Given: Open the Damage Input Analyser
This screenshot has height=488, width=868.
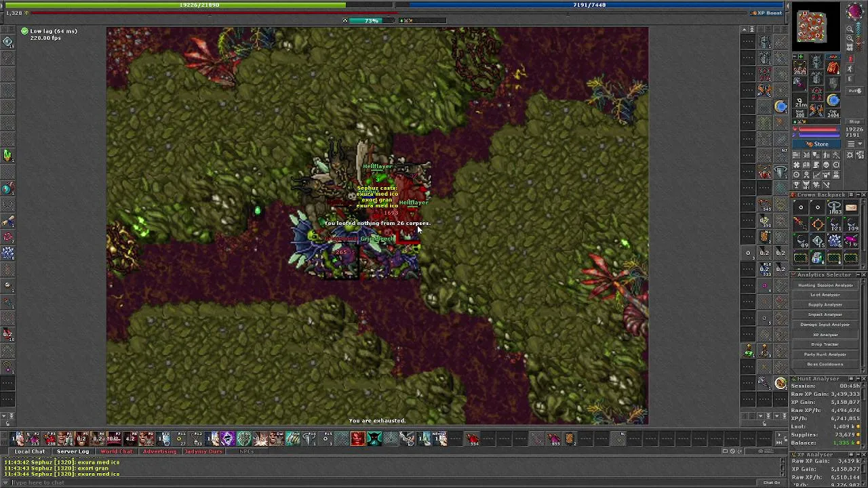Looking at the screenshot, I should pyautogui.click(x=825, y=325).
